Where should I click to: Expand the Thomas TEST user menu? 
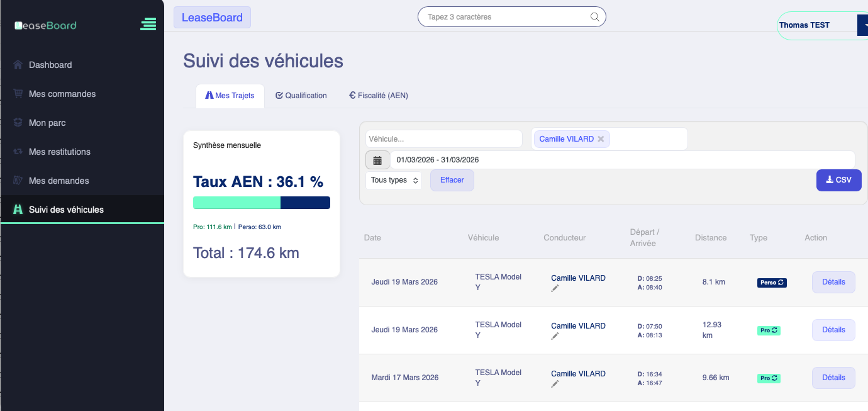point(862,25)
